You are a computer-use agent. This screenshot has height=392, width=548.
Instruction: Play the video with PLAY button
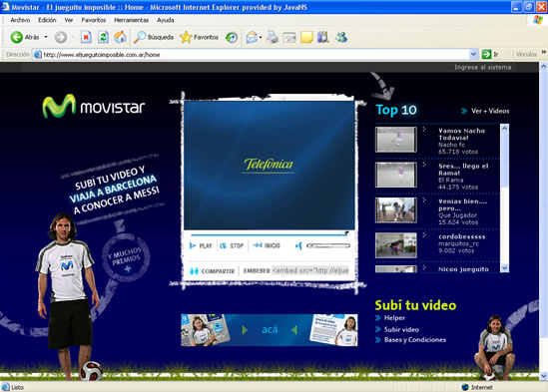pos(201,245)
